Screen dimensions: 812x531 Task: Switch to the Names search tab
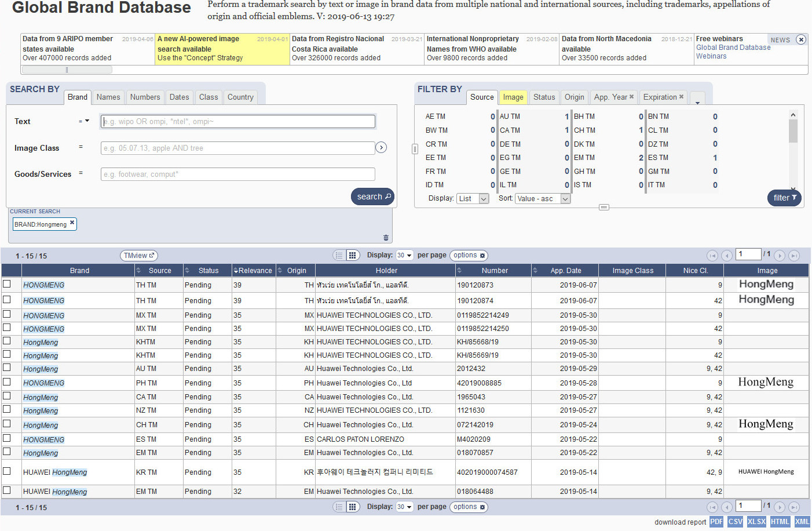tap(108, 97)
